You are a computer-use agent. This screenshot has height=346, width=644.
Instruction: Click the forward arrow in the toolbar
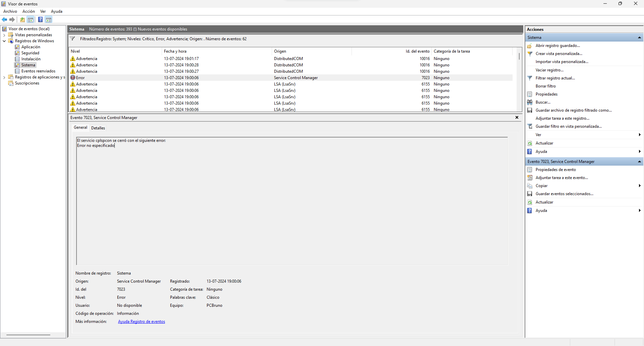12,19
